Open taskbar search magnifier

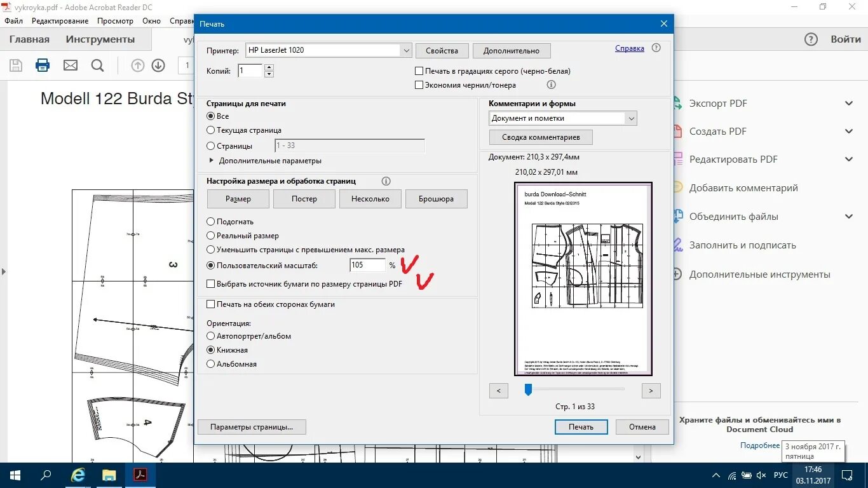pyautogui.click(x=46, y=475)
